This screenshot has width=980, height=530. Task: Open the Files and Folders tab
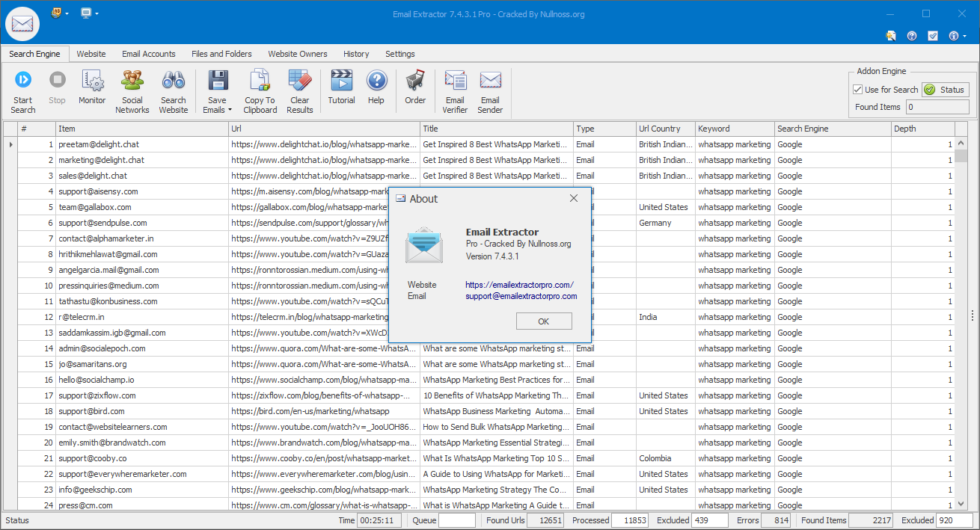coord(221,54)
